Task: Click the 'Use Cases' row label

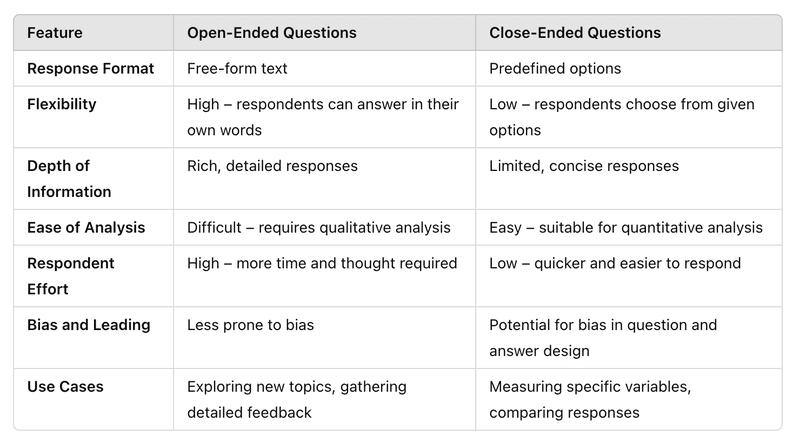Action: pos(65,386)
